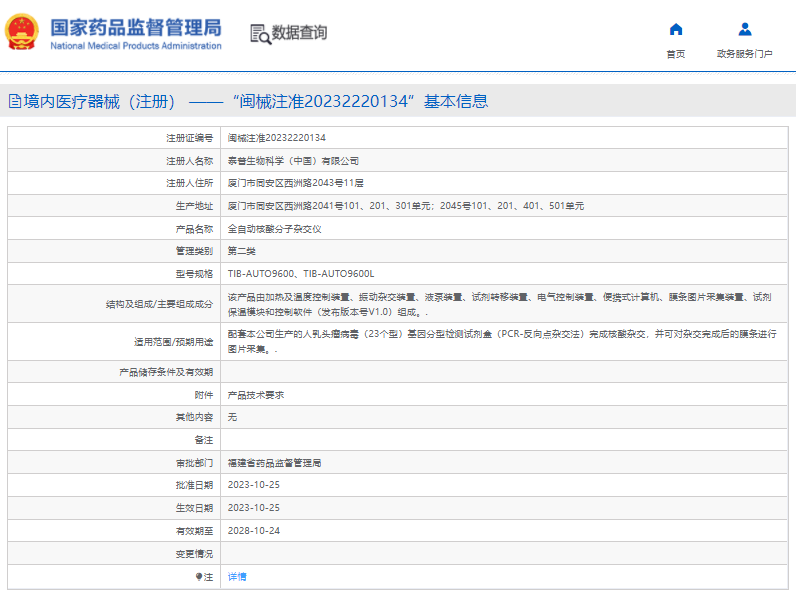Click the 有效期至 label
Image resolution: width=796 pixels, height=598 pixels.
(x=194, y=531)
